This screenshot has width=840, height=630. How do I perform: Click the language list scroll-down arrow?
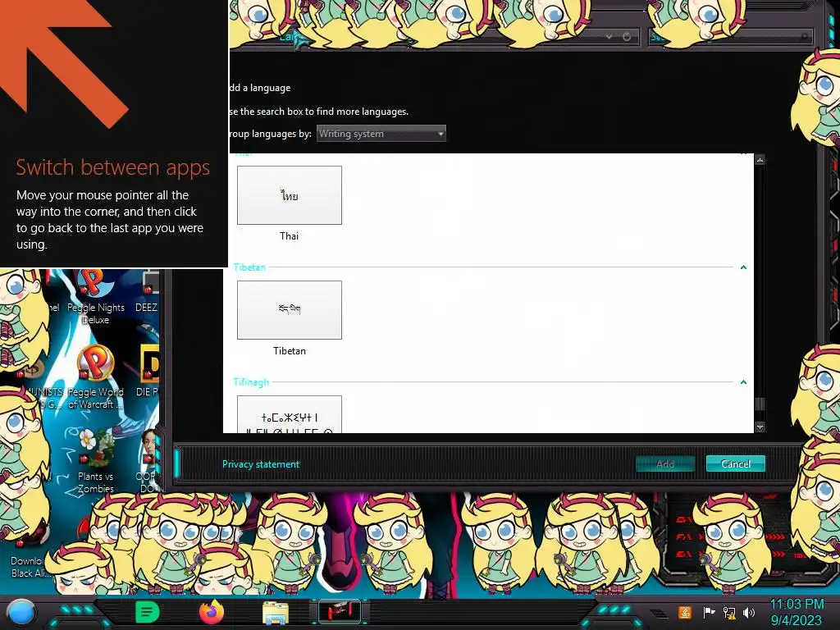tap(760, 427)
